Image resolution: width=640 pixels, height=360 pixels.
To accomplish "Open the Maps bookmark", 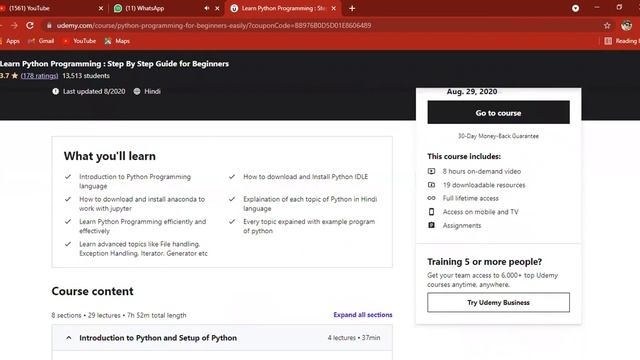I will 117,41.
